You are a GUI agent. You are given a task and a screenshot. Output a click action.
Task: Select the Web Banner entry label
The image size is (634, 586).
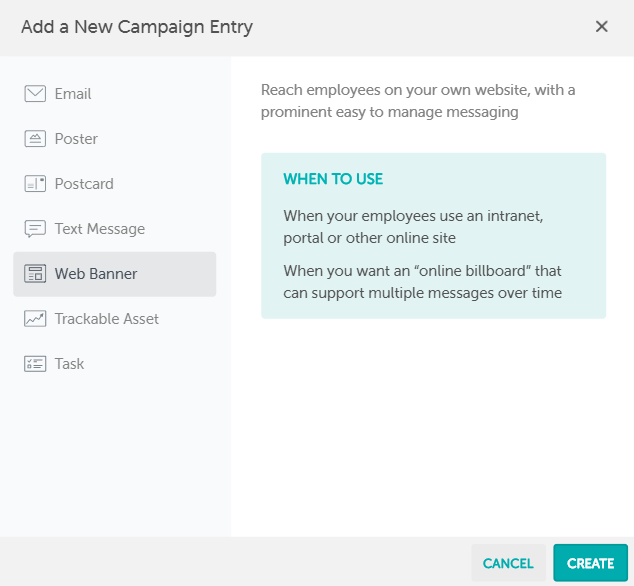pyautogui.click(x=96, y=274)
